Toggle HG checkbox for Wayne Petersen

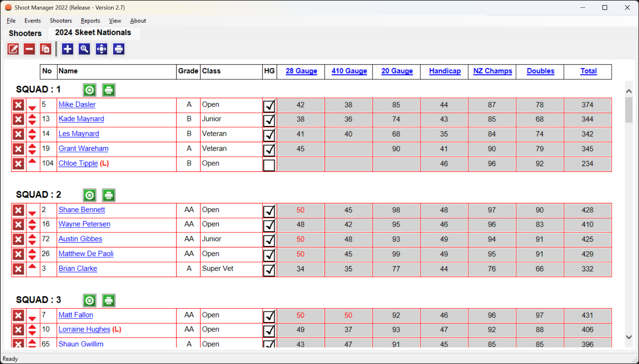point(269,225)
